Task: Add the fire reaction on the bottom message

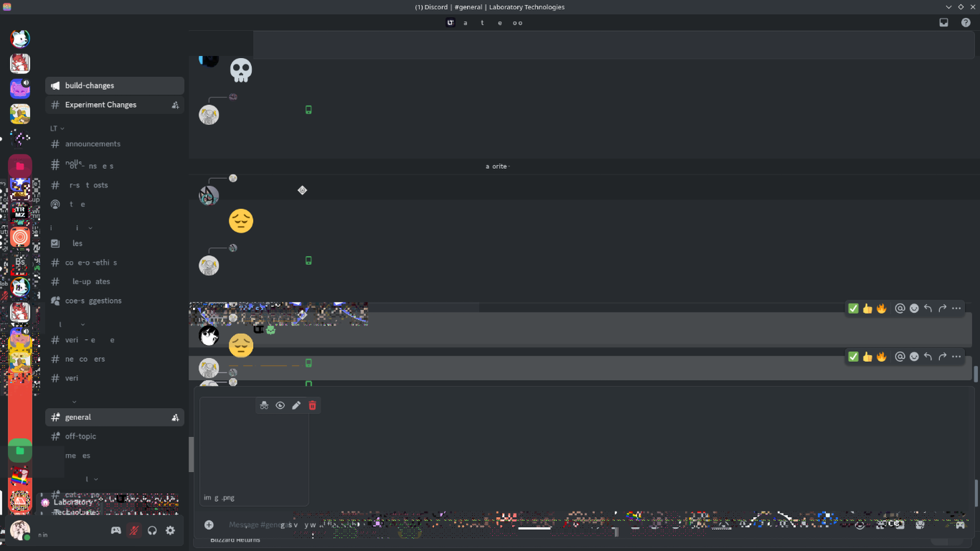Action: 882,357
